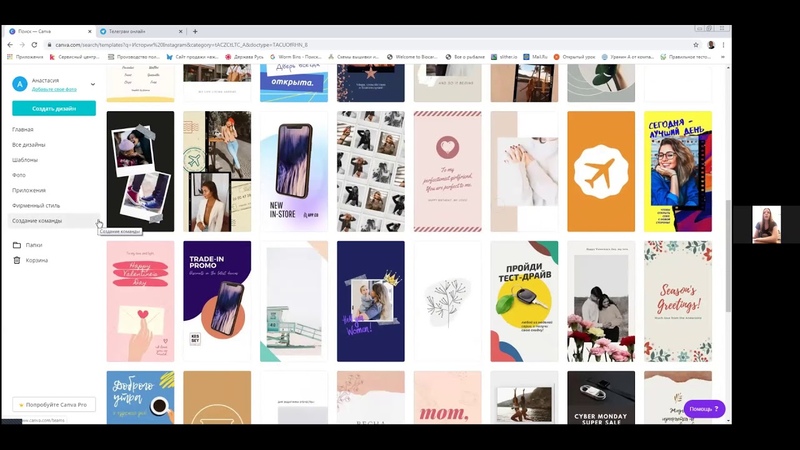Click the Анастасия profile avatar circle
The height and width of the screenshot is (450, 800).
click(19, 84)
